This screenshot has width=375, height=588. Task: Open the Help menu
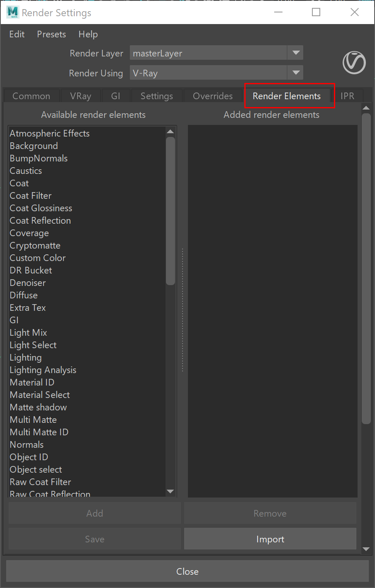coord(88,34)
